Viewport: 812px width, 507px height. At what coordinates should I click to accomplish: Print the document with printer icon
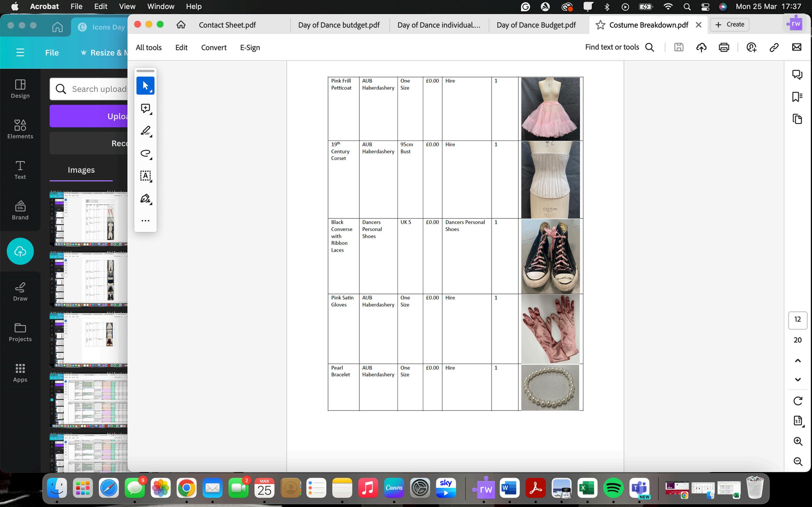pyautogui.click(x=724, y=47)
